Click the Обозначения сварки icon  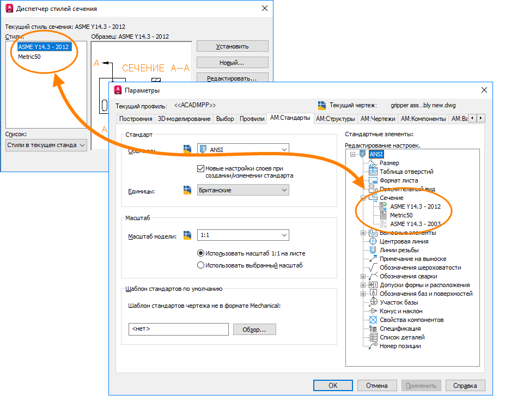click(x=373, y=276)
